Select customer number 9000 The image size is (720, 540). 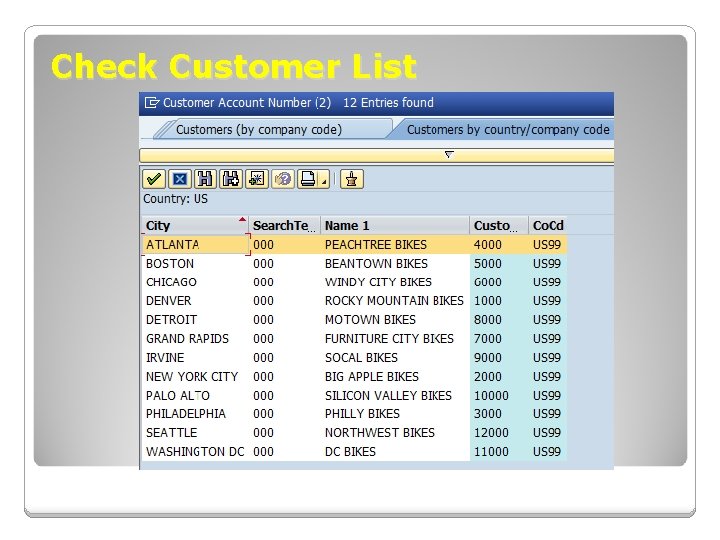[488, 357]
